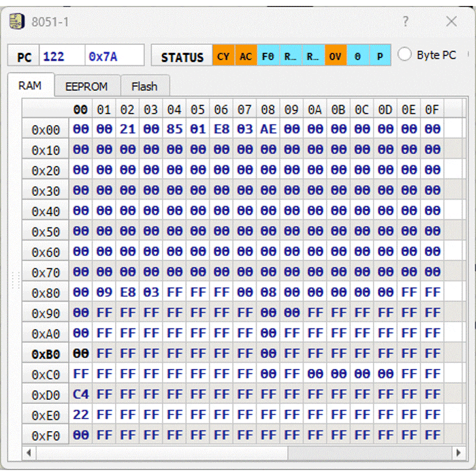
Task: Click cell C4 in row 0xD0
Action: pos(81,394)
